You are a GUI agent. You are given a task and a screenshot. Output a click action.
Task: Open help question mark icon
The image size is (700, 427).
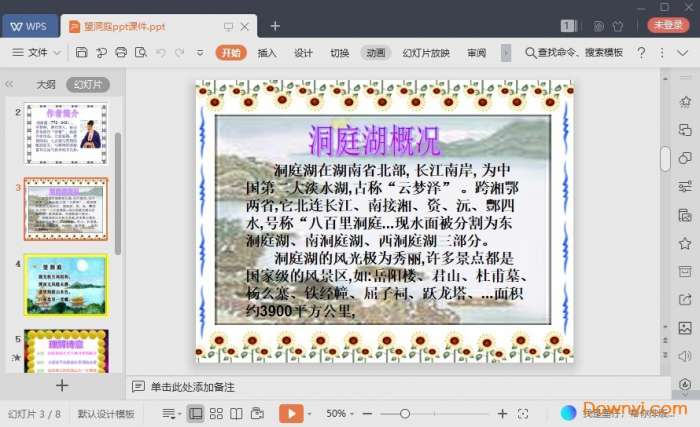642,53
